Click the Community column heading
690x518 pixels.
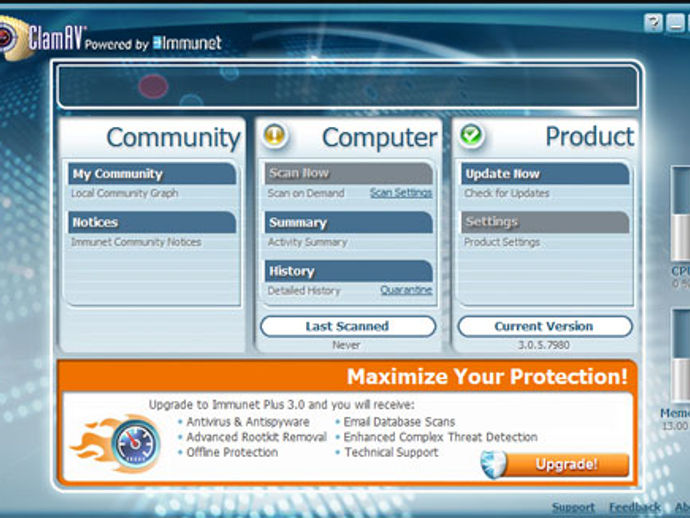173,138
